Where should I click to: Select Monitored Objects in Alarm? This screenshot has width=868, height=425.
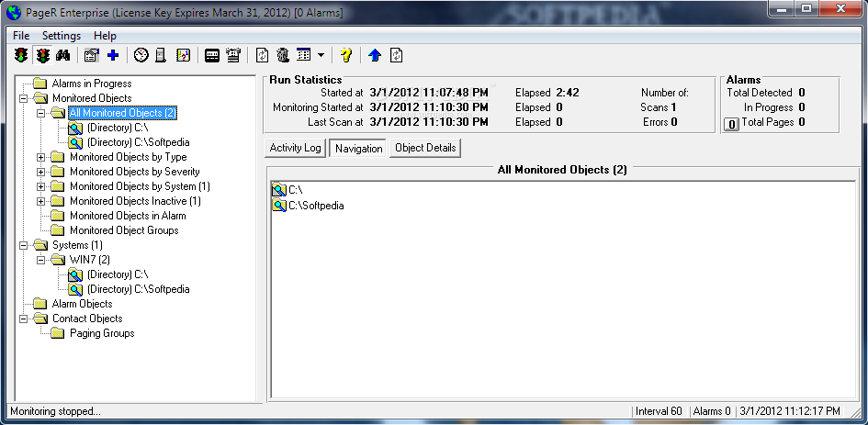coord(128,216)
